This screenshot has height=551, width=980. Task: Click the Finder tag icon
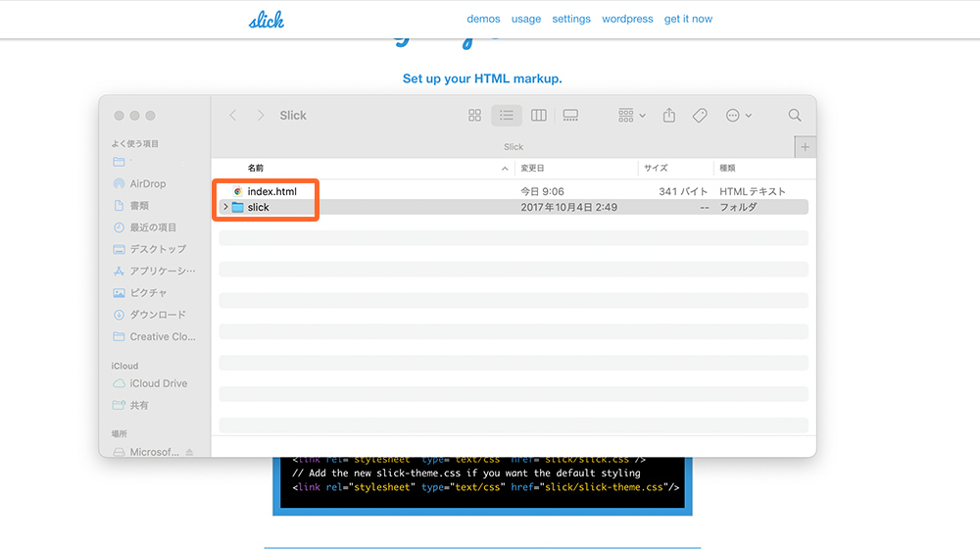coord(700,115)
